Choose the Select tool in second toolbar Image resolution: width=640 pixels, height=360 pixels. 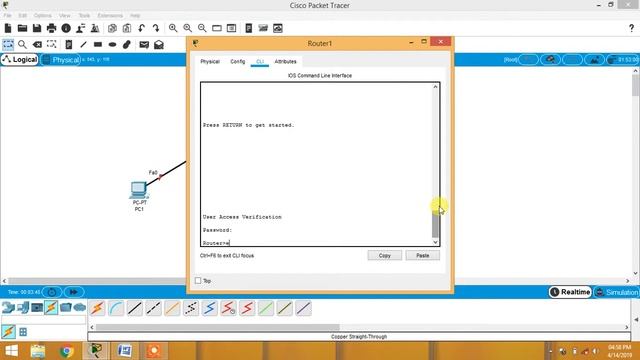pos(8,44)
